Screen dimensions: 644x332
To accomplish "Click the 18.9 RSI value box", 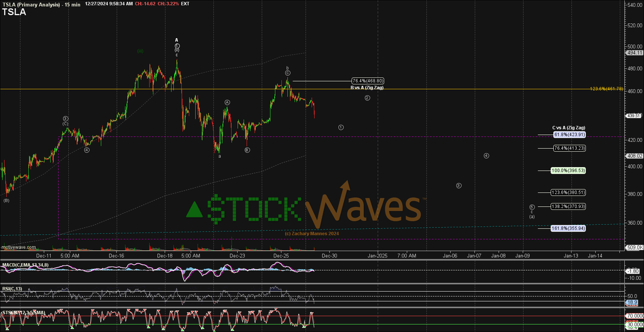I will pyautogui.click(x=632, y=303).
